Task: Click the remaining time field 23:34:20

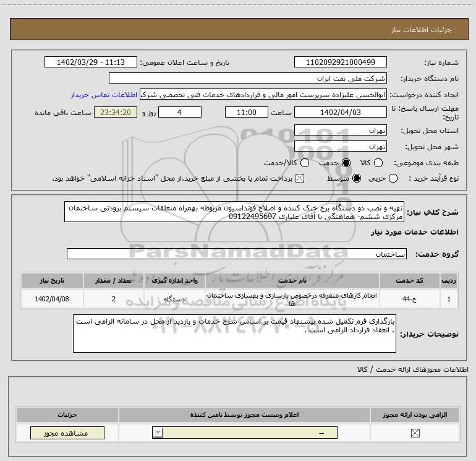Action: [x=116, y=112]
